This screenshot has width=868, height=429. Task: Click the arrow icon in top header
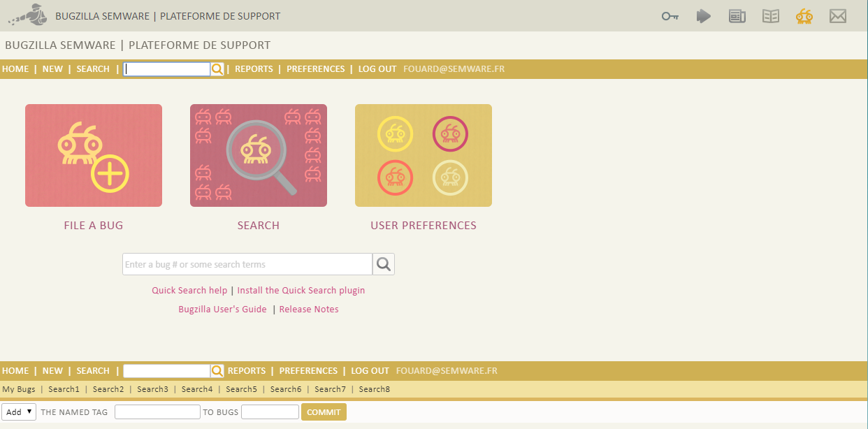coord(704,16)
